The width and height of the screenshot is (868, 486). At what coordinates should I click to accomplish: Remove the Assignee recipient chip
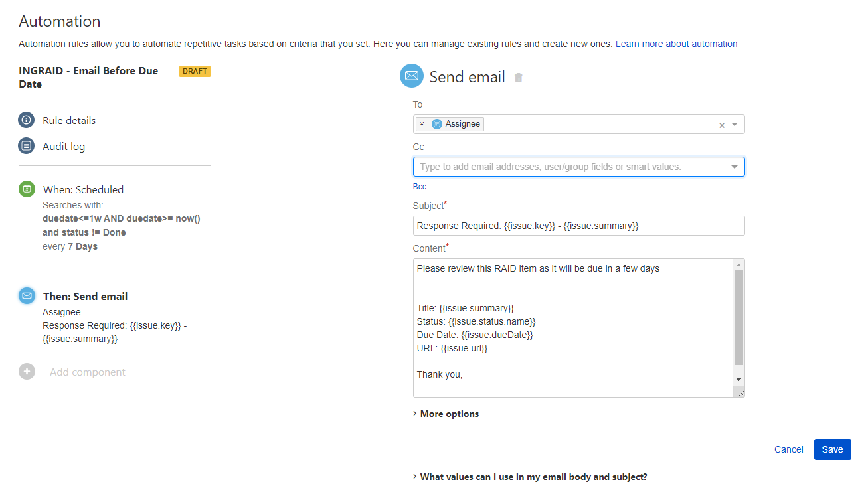(422, 123)
